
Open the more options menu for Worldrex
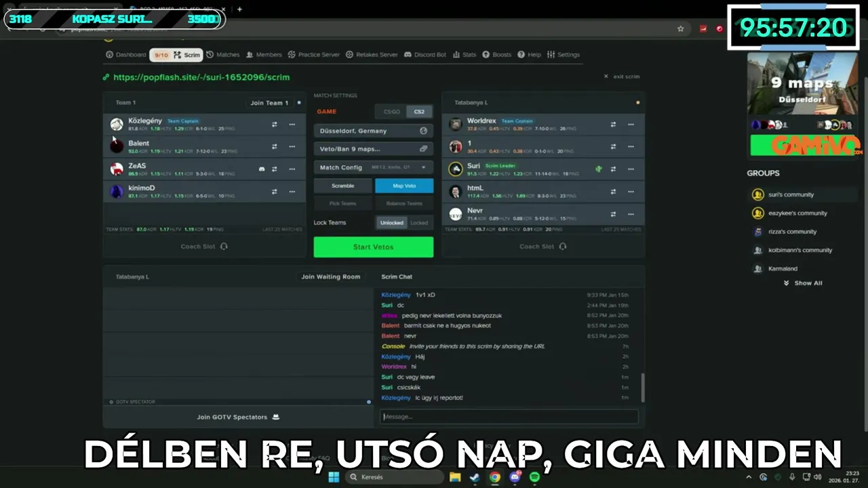coord(631,125)
